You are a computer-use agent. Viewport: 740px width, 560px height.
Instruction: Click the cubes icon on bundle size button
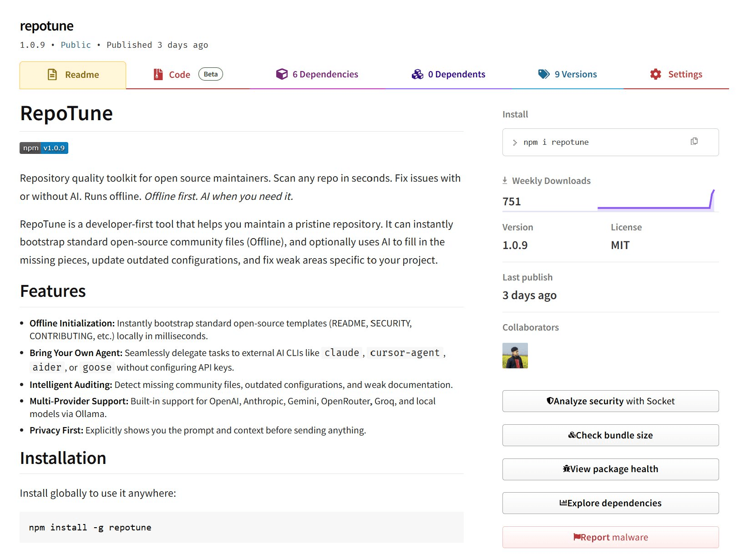coord(572,435)
